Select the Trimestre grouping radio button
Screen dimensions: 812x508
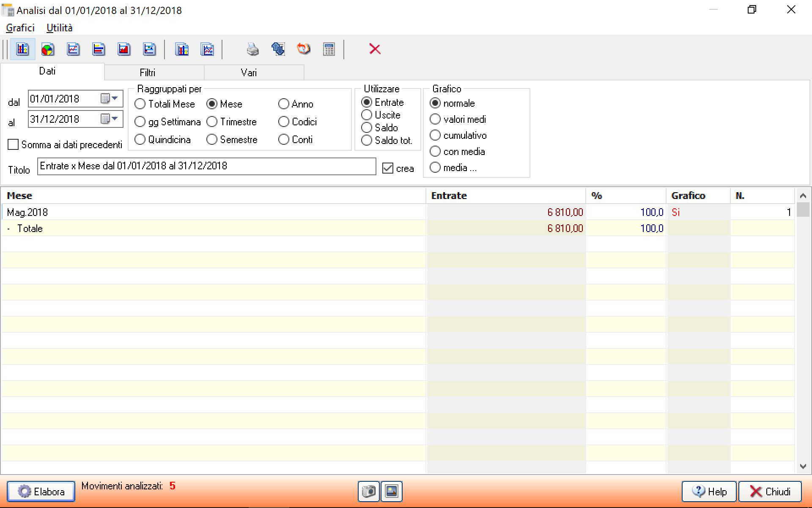coord(212,122)
